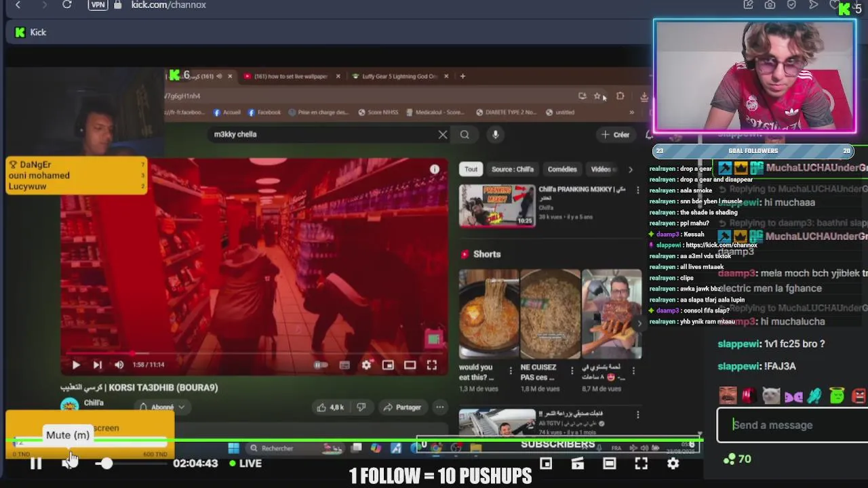This screenshot has height=488, width=868.
Task: Open the 'NE CUISEZ PAS ces' short
Action: (x=550, y=314)
